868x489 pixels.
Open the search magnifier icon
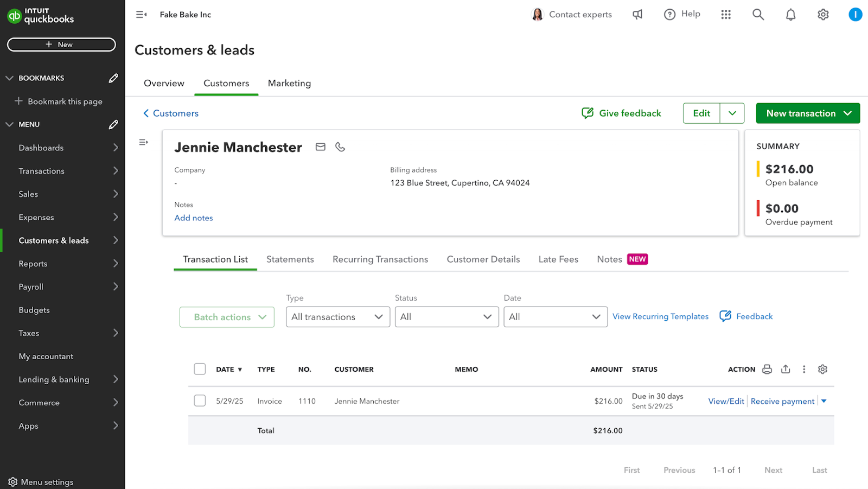tap(757, 14)
